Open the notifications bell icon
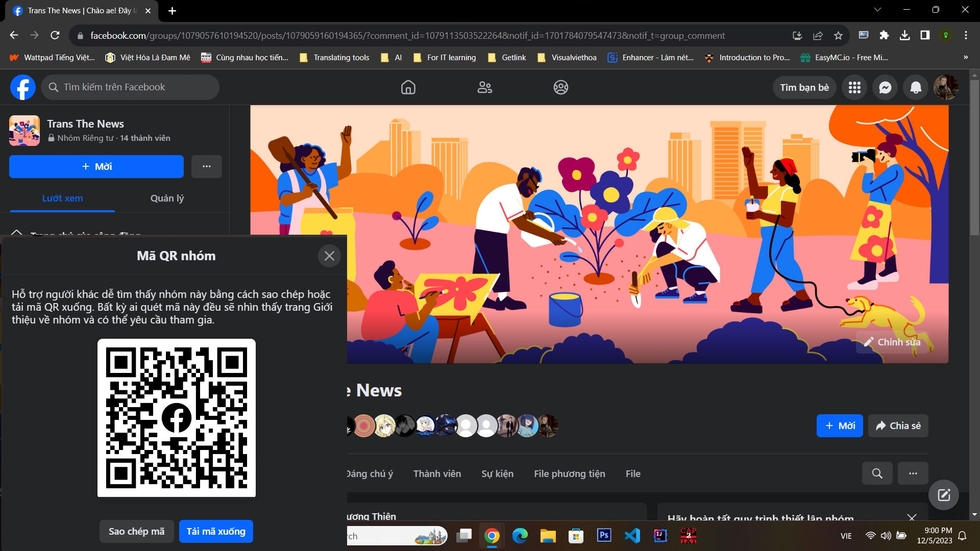This screenshot has width=980, height=551. [915, 87]
